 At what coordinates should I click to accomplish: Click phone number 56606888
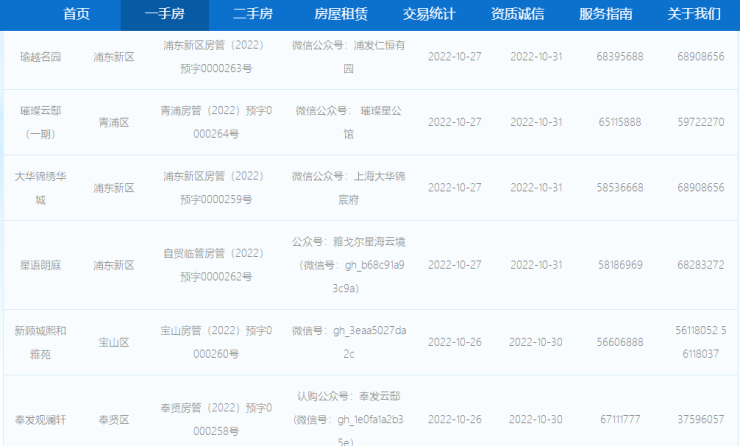tap(620, 342)
